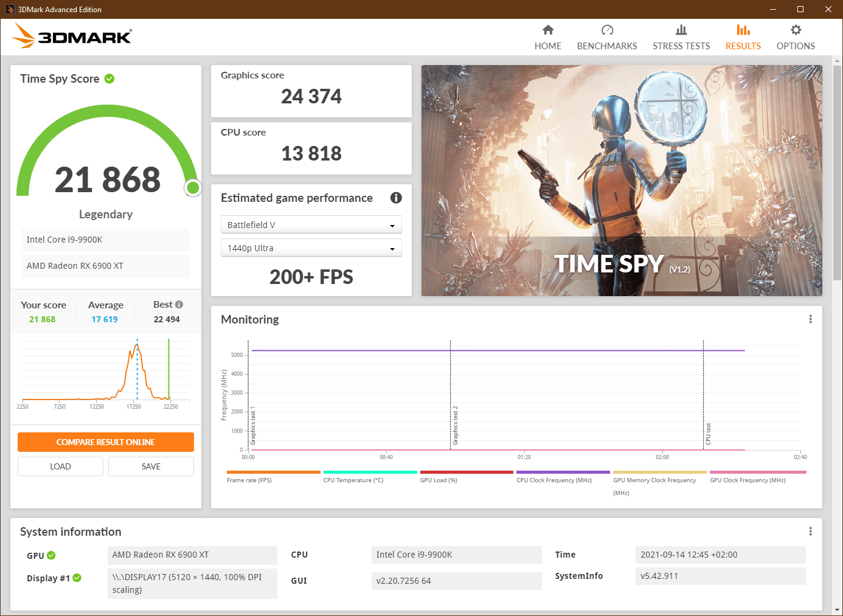Click the Legendary rating label
Screen dimensions: 843x616
(106, 214)
